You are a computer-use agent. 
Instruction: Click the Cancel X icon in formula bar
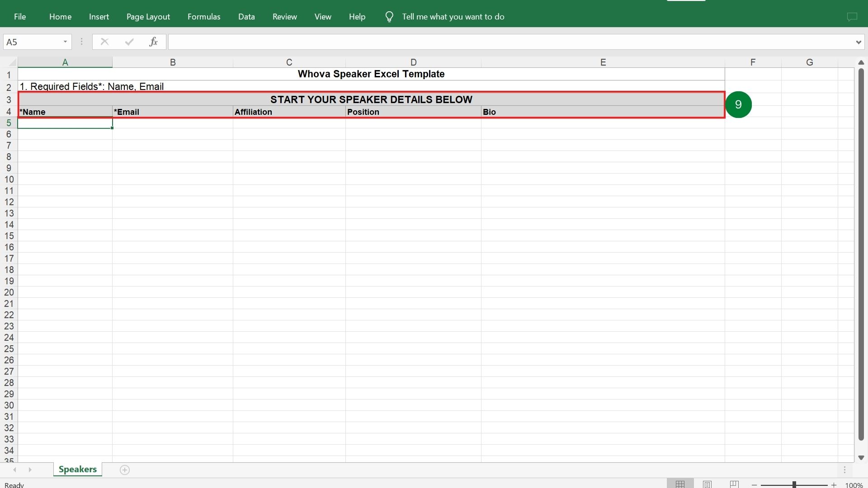104,42
